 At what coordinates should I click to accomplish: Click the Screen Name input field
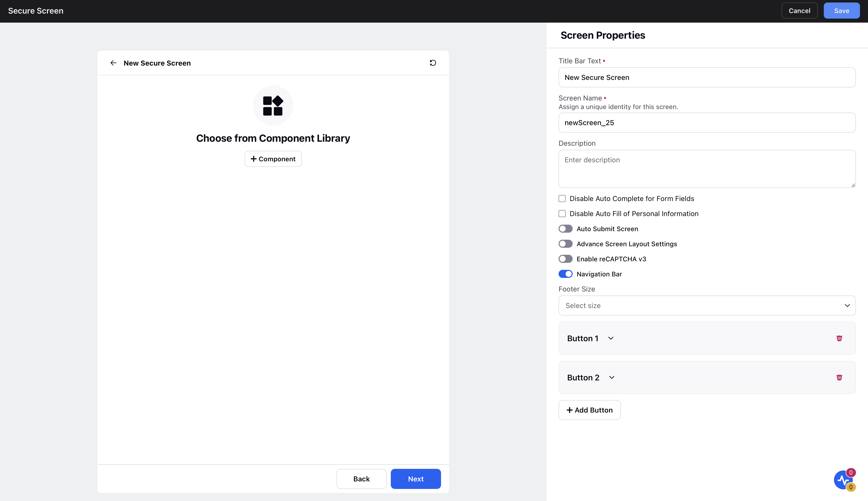pos(707,123)
